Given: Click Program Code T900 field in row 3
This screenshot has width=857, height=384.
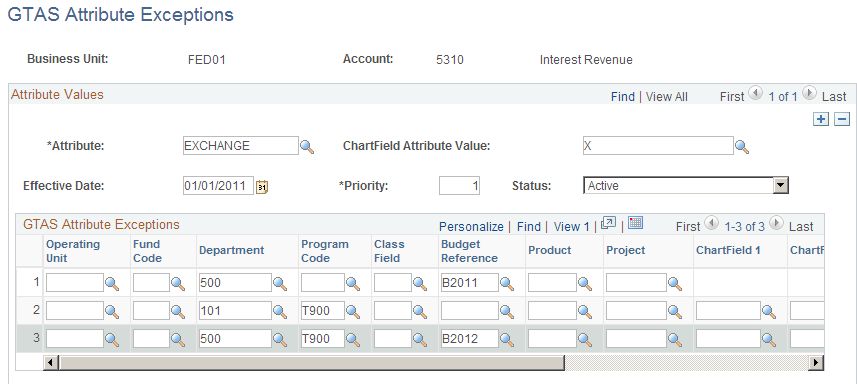Looking at the screenshot, I should coord(323,339).
